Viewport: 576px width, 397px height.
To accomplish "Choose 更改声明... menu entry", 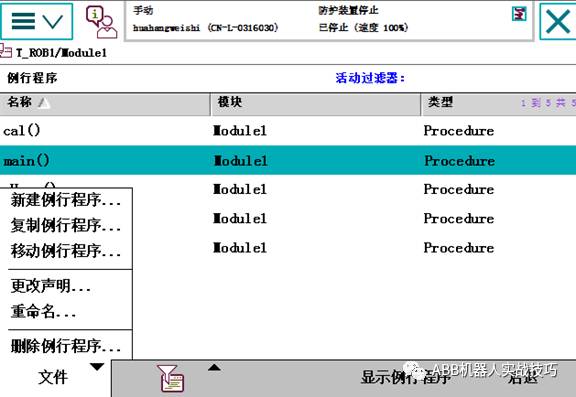I will (51, 286).
